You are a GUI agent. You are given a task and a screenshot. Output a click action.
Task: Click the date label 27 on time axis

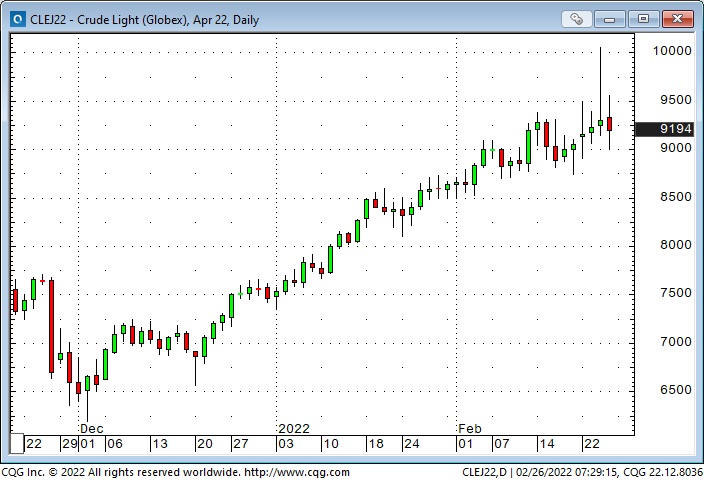[x=241, y=444]
